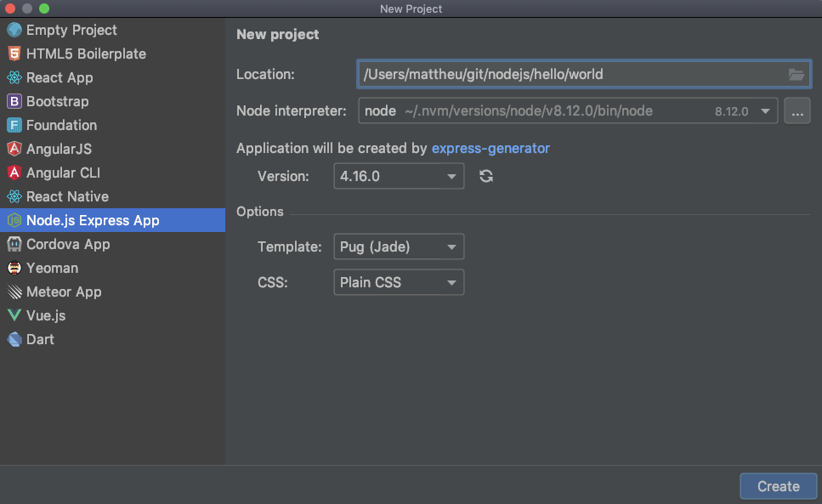The height and width of the screenshot is (504, 822).
Task: Click the AngularJS shield icon
Action: point(14,149)
